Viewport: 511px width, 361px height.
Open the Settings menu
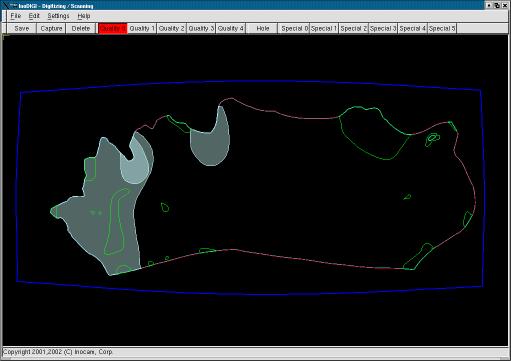coord(58,16)
